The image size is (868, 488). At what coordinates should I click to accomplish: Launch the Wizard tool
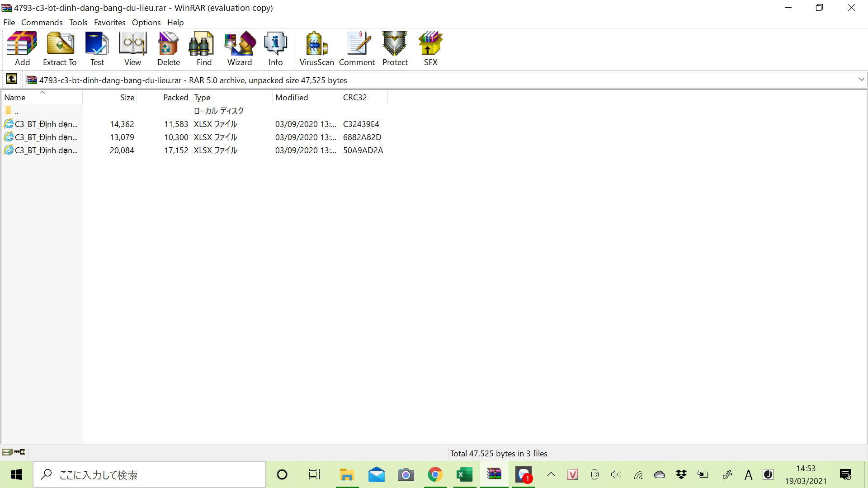(x=240, y=49)
